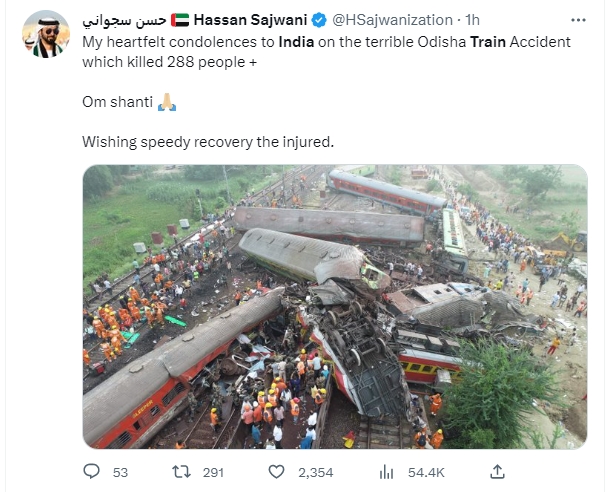This screenshot has height=492, width=607.
Task: Click the retweet arrows icon
Action: (181, 472)
